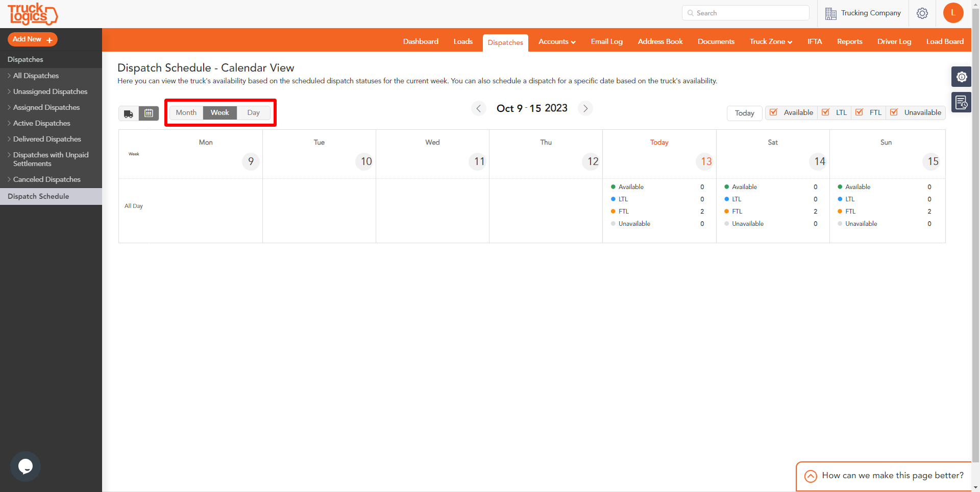Click inside the Search field
Viewport: 980px width, 492px height.
(745, 13)
